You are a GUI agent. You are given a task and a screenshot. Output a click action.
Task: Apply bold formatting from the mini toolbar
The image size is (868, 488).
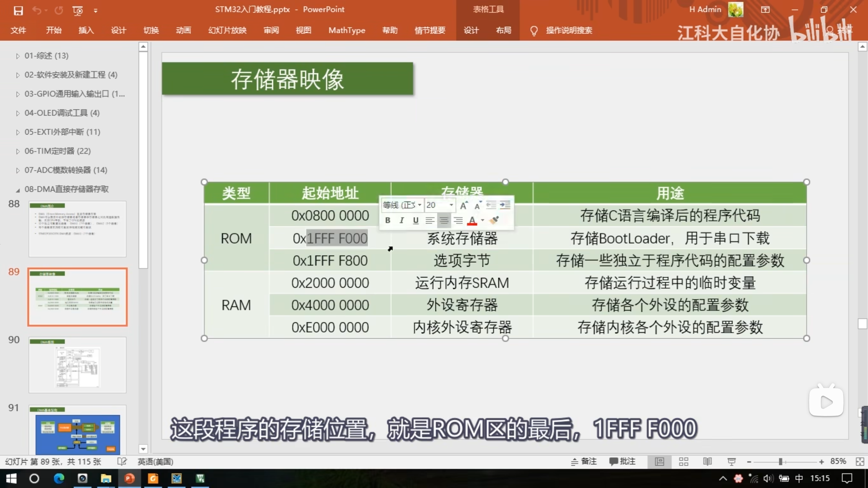point(388,221)
